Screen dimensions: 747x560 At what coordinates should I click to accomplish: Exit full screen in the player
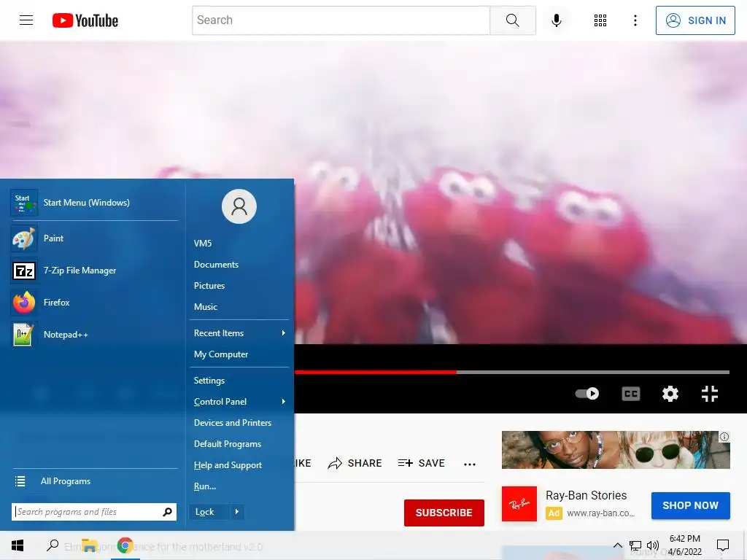(709, 394)
